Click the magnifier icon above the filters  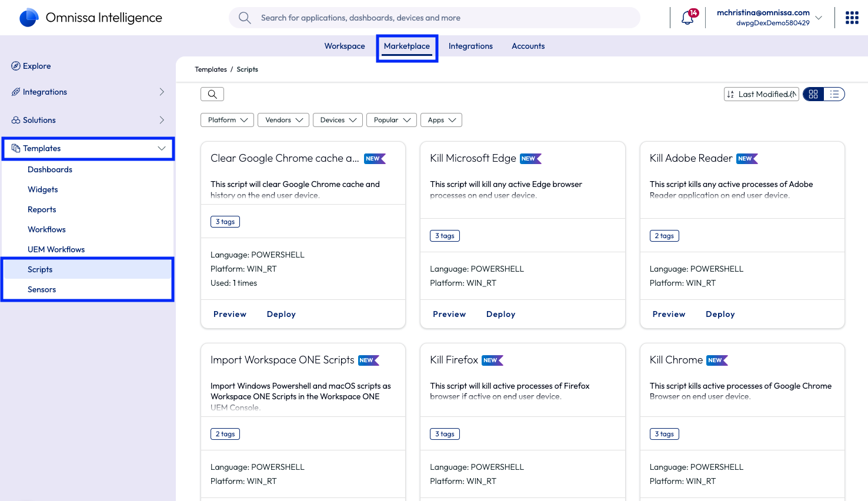coord(212,94)
